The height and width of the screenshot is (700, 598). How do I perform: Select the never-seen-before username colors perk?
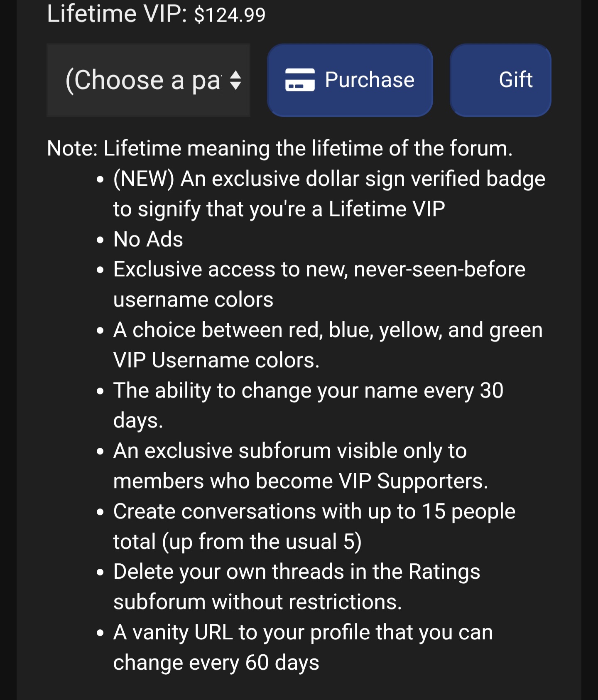click(319, 284)
